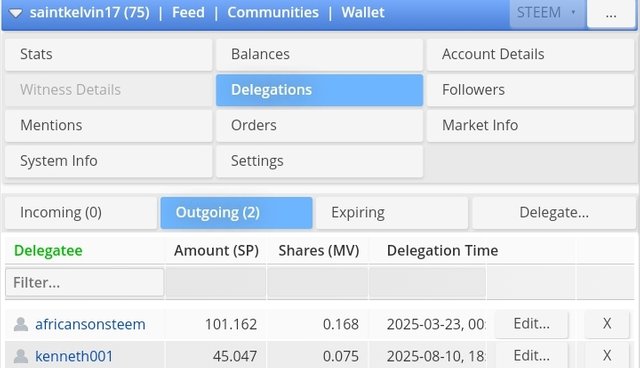Remove the kenneth001 delegation with X
Image resolution: width=640 pixels, height=368 pixels.
click(x=607, y=356)
